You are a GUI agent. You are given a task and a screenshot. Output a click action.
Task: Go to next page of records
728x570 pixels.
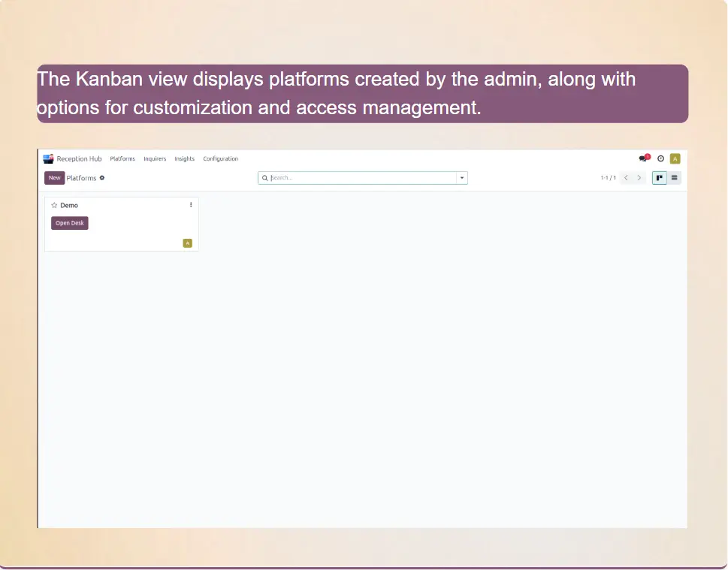point(639,178)
